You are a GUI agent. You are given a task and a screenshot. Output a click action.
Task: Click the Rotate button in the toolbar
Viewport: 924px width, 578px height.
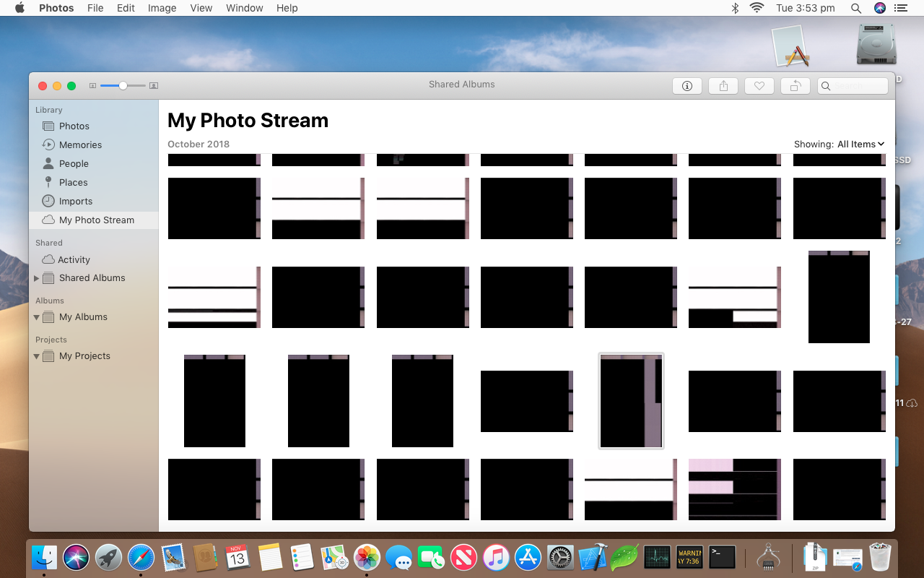point(795,86)
